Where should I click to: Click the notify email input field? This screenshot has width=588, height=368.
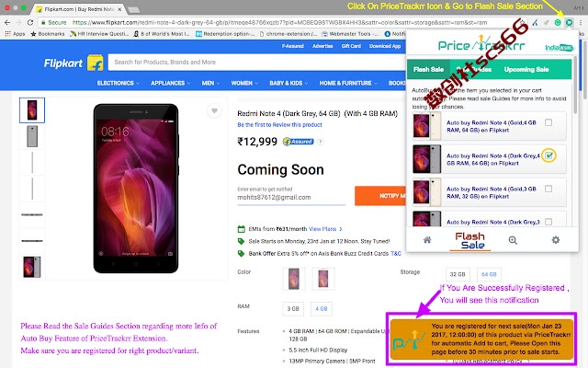pyautogui.click(x=291, y=198)
